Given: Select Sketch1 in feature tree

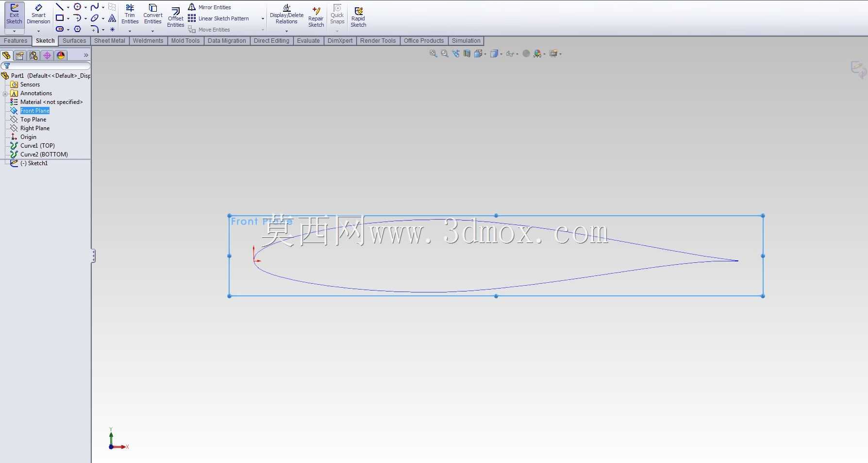Looking at the screenshot, I should coord(34,163).
